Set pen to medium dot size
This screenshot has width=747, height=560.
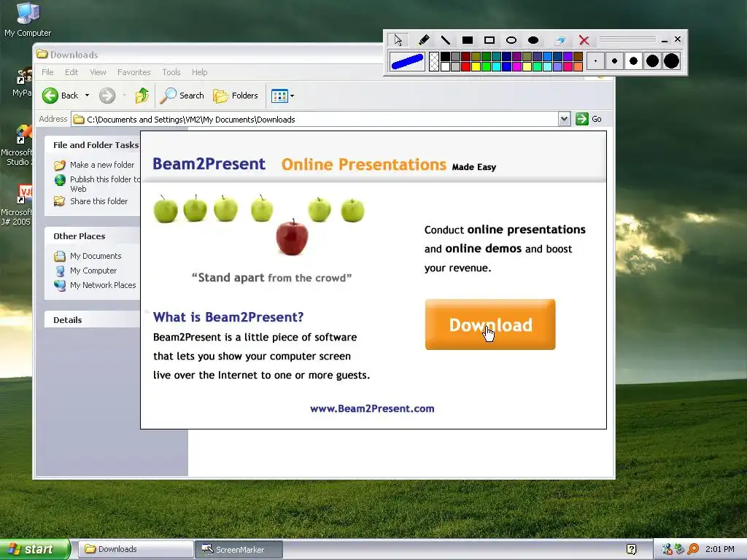[634, 61]
